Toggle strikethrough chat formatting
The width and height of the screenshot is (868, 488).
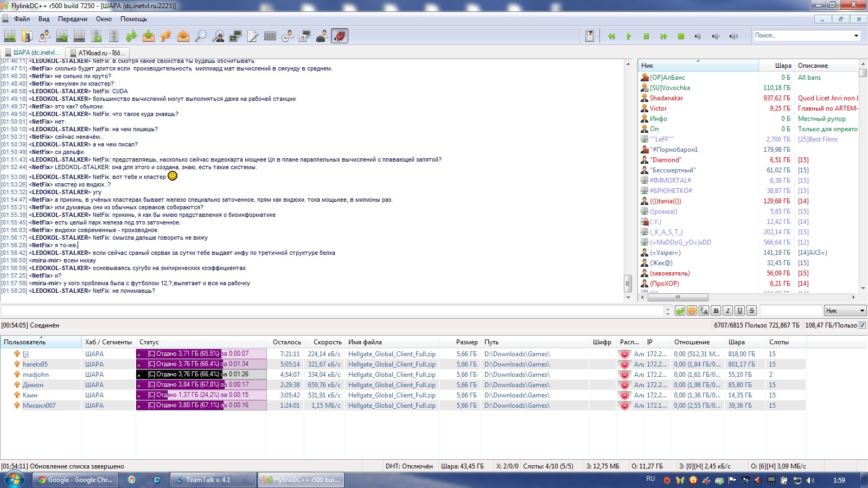click(x=751, y=311)
